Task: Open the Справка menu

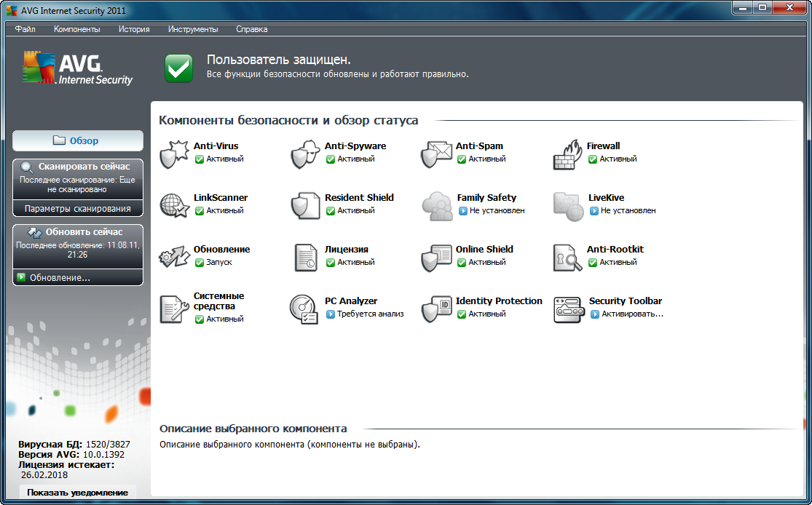Action: coord(251,29)
